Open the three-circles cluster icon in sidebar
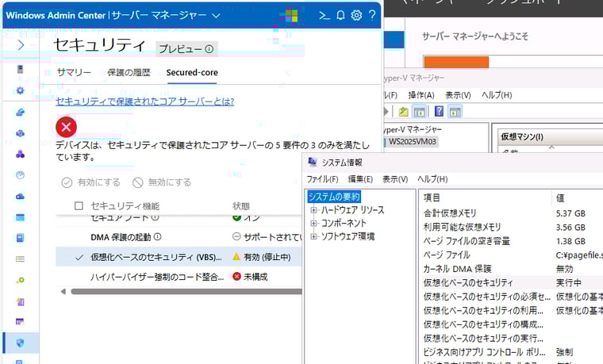 (x=20, y=154)
